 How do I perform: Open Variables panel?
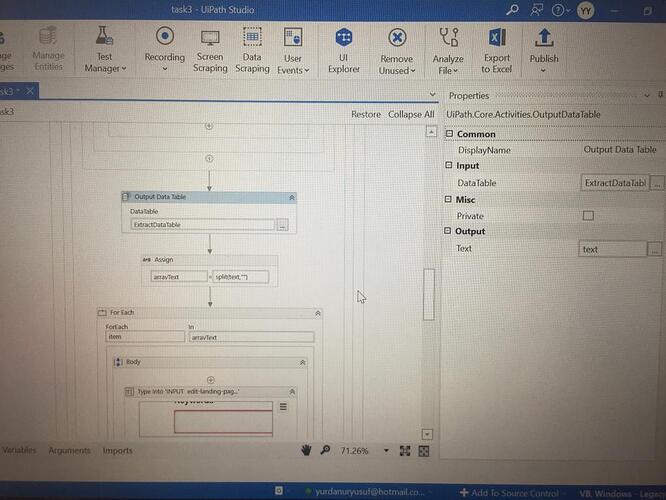point(19,450)
